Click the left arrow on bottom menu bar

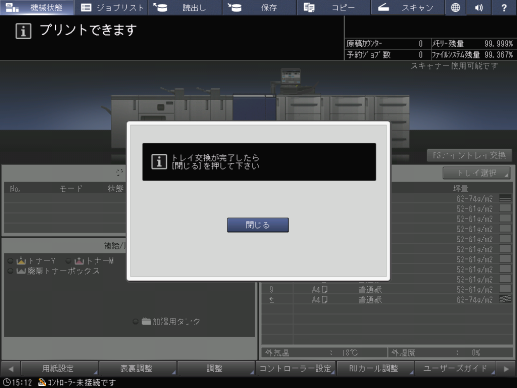pos(11,369)
